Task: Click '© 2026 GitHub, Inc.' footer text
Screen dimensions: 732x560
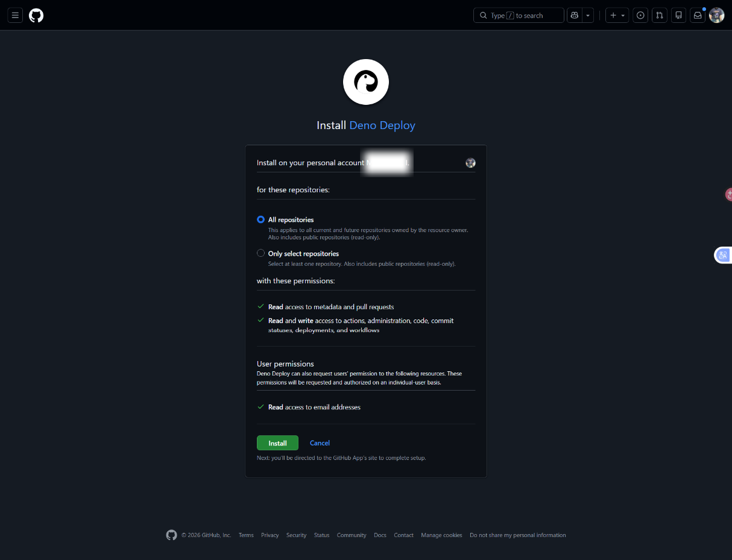Action: (x=206, y=535)
